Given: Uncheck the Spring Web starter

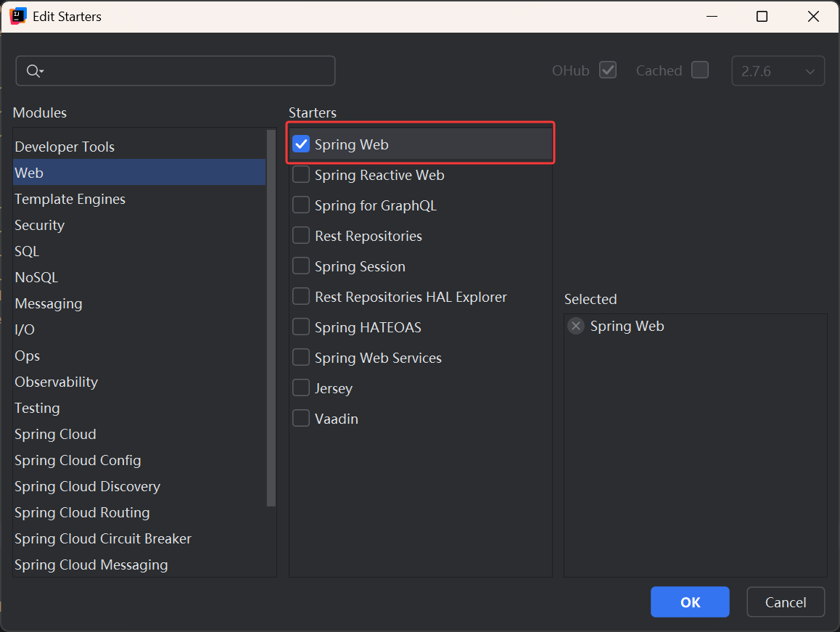Looking at the screenshot, I should 301,144.
